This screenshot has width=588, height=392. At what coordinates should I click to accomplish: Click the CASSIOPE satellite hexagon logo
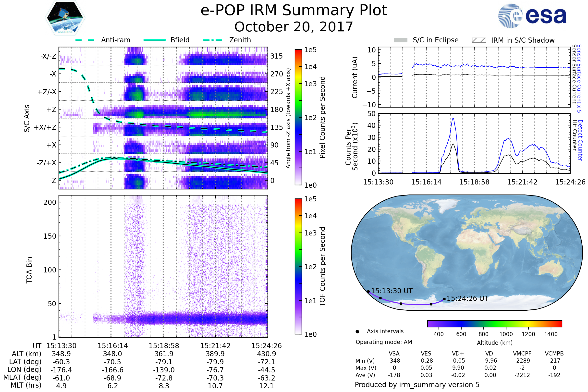coord(65,18)
